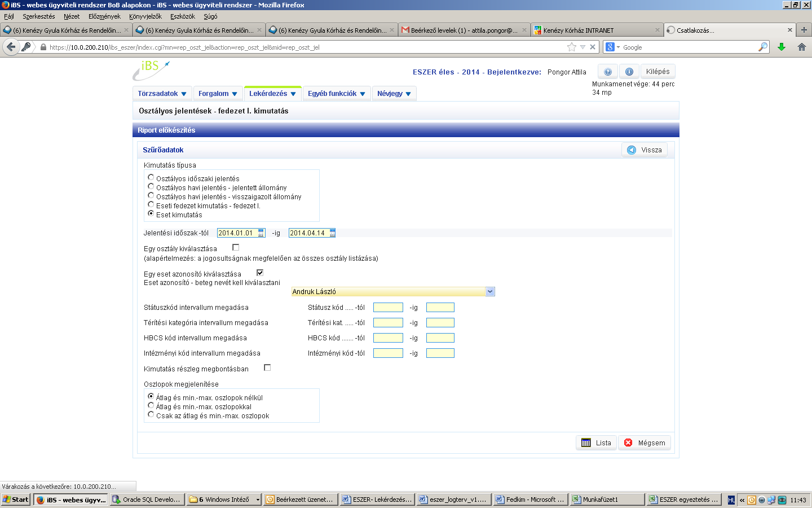This screenshot has width=812, height=508.
Task: Open downloads with the green arrow icon
Action: point(782,47)
